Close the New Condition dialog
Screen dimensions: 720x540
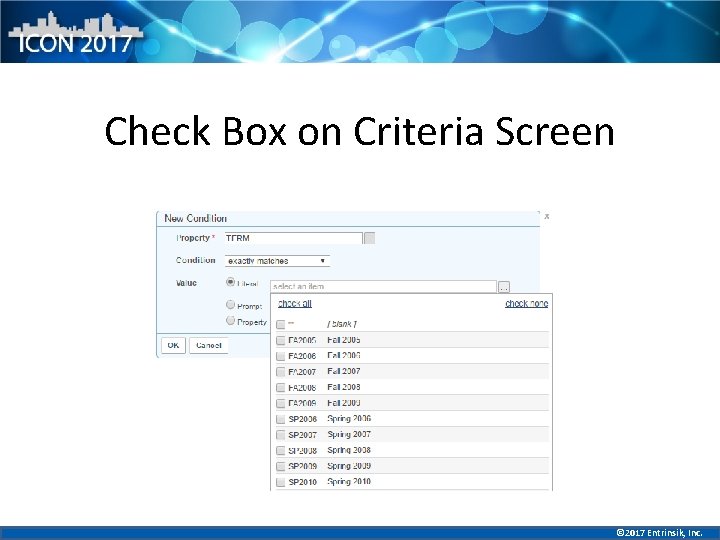(546, 216)
